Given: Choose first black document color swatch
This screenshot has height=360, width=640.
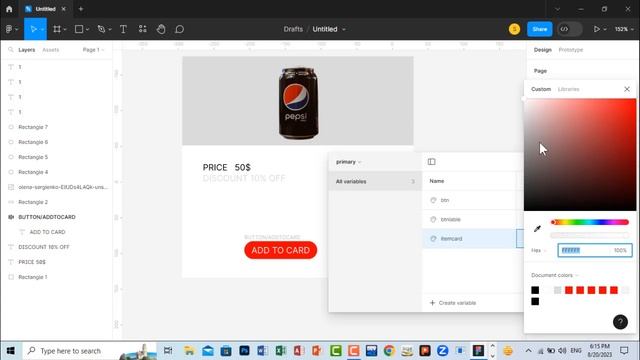Looking at the screenshot, I should coord(535,290).
